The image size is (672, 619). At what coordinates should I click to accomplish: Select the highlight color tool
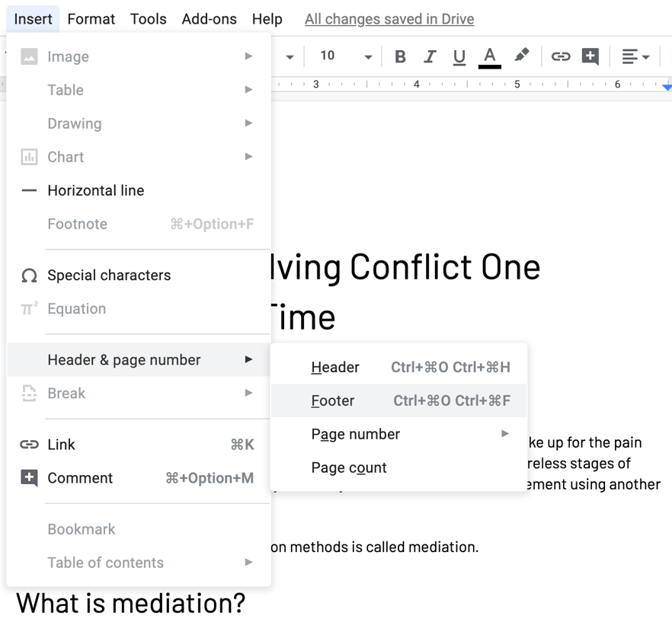pyautogui.click(x=522, y=56)
